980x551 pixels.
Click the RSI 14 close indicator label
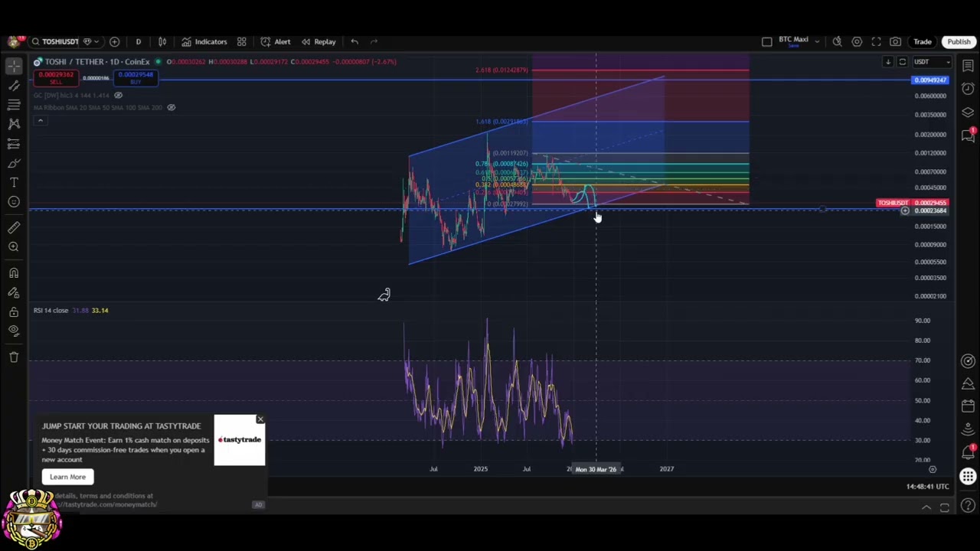click(x=51, y=310)
